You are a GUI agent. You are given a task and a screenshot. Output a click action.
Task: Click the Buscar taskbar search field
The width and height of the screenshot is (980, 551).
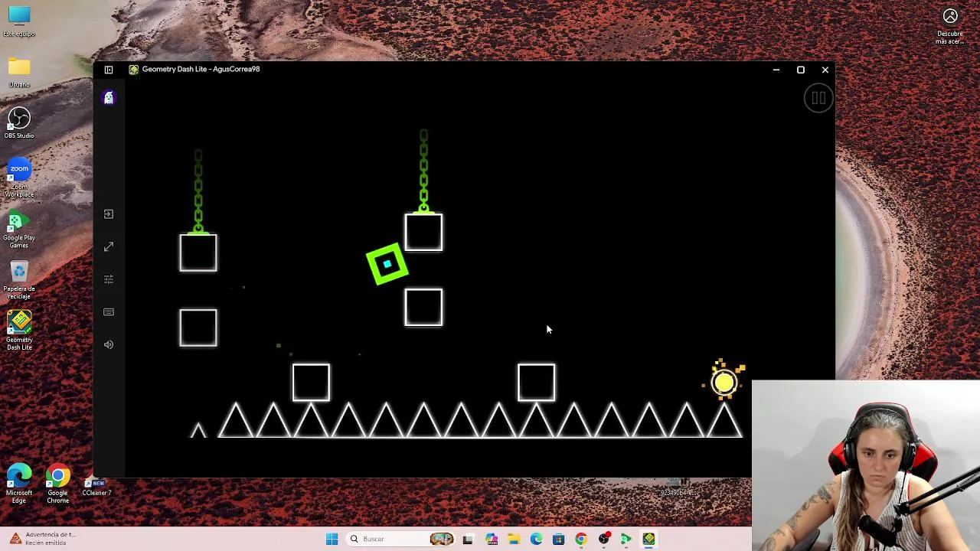point(403,539)
